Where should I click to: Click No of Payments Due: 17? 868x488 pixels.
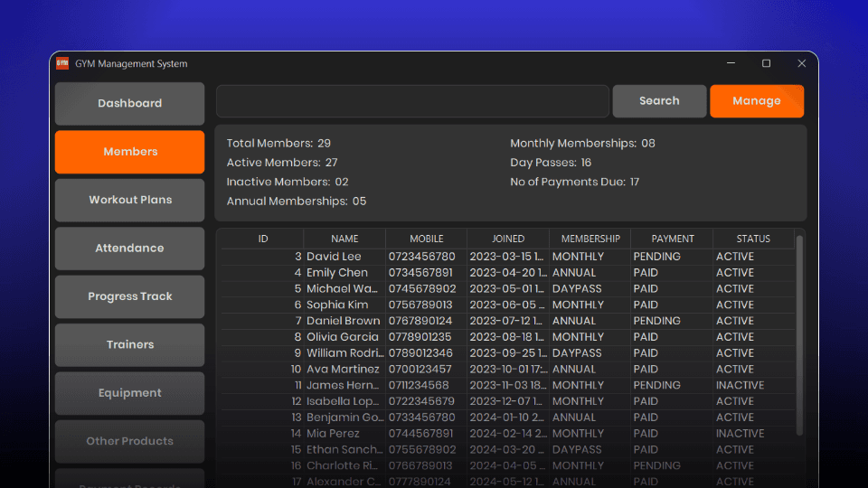point(574,182)
